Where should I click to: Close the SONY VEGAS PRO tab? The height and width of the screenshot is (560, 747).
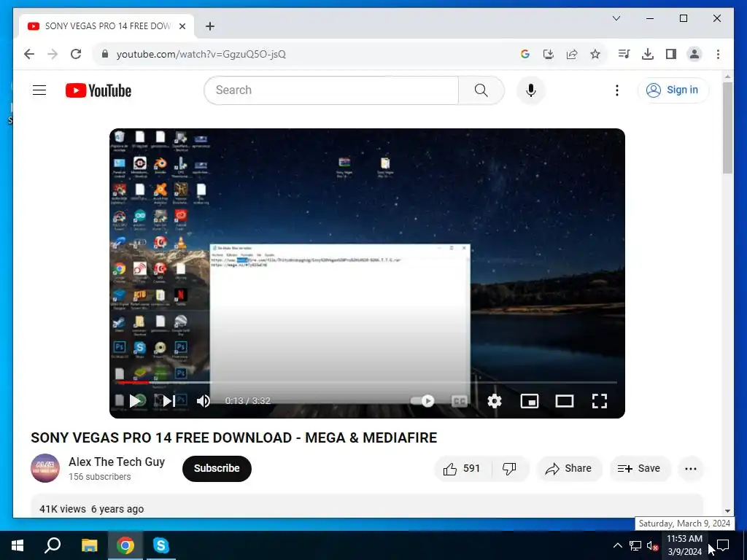point(182,26)
